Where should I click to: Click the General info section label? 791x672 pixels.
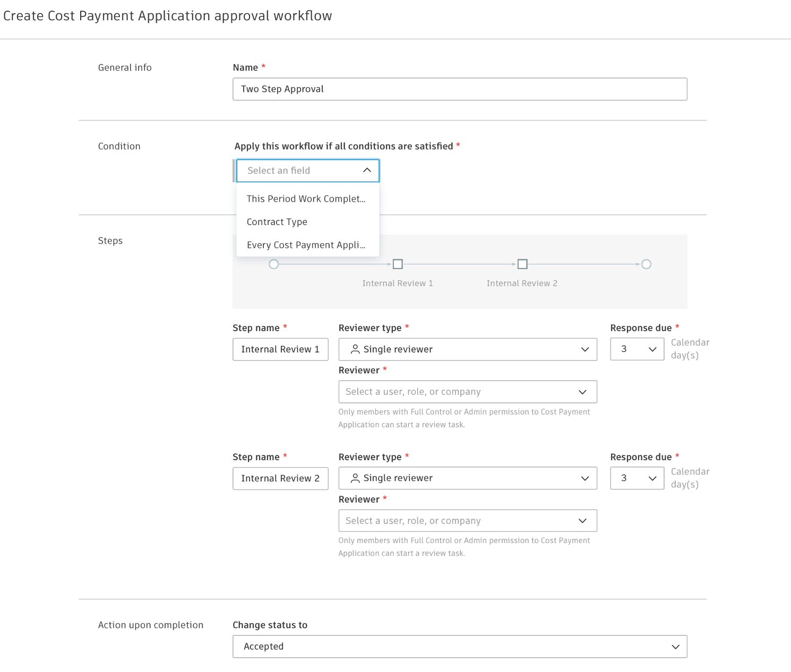(125, 67)
